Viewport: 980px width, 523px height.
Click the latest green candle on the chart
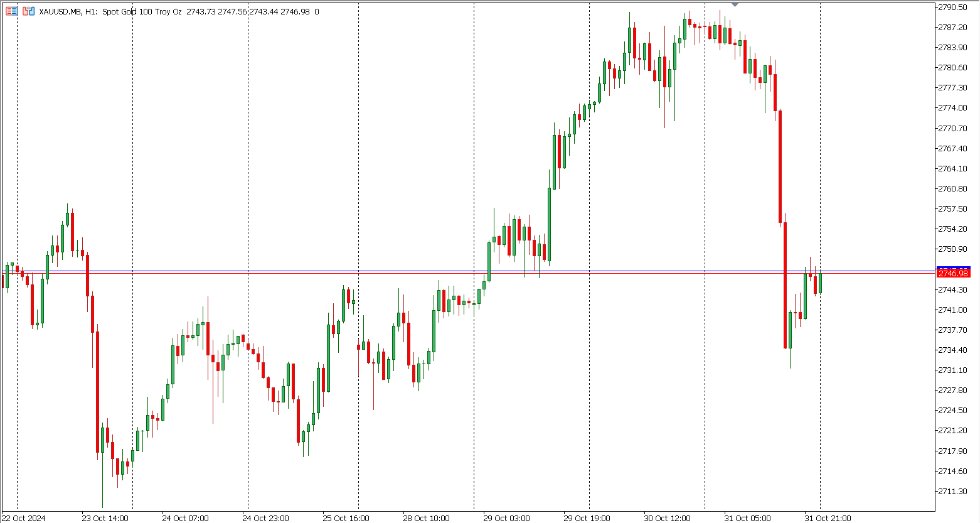click(x=820, y=283)
